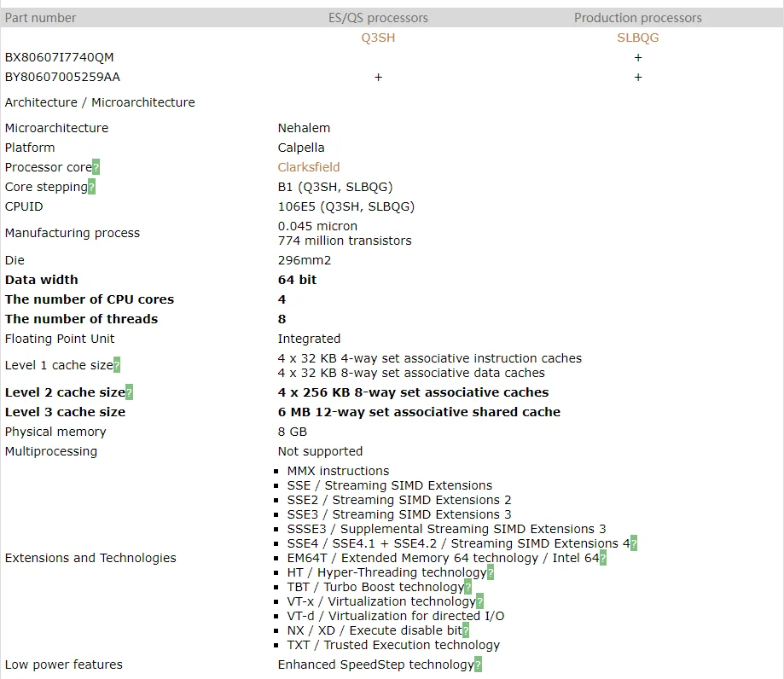The image size is (784, 679).
Task: Click the help icon beside Core stepping
Action: pos(91,187)
